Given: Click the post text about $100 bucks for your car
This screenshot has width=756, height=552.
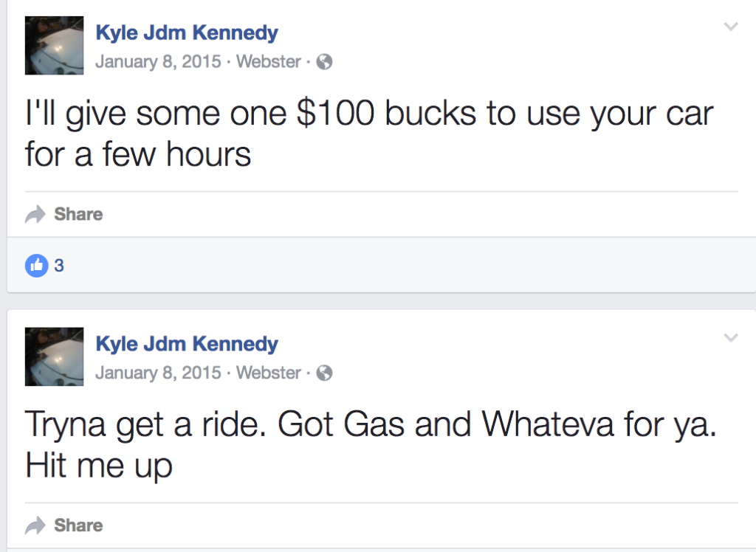Looking at the screenshot, I should tap(369, 134).
